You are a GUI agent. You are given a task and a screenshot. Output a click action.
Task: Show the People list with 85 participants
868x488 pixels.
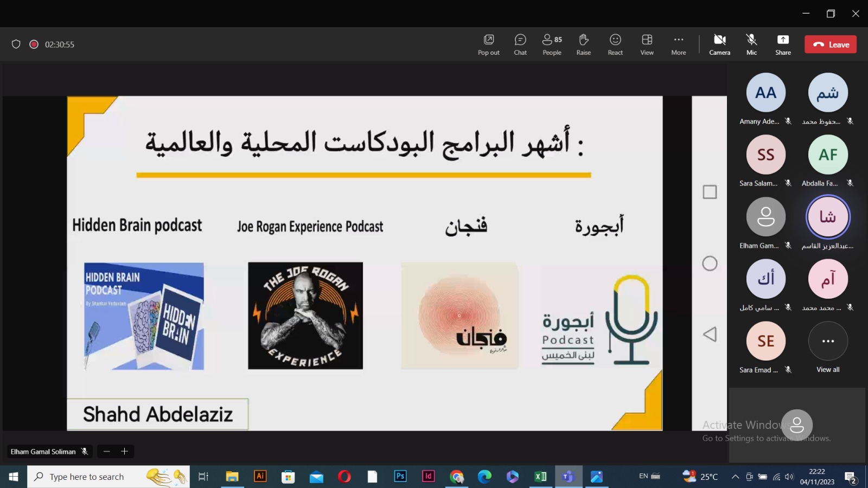(552, 44)
